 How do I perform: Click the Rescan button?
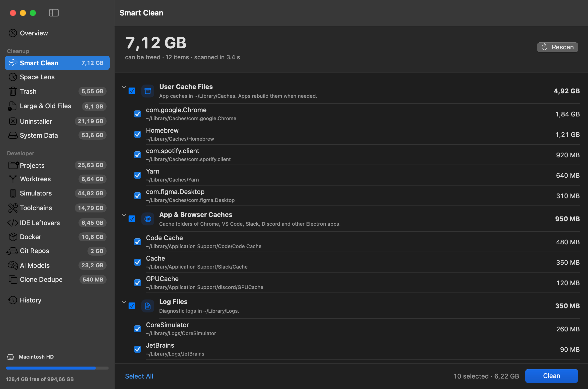[557, 47]
